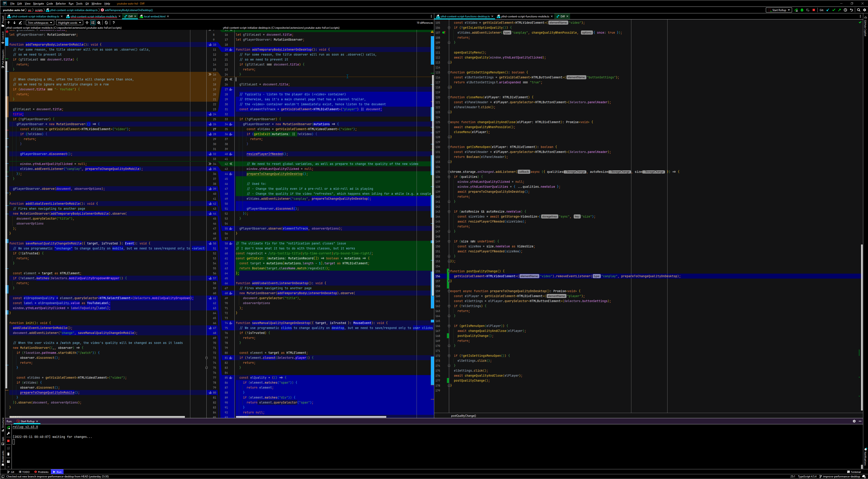The image size is (868, 479).
Task: Clear Run console with trash icon
Action: pyautogui.click(x=8, y=454)
